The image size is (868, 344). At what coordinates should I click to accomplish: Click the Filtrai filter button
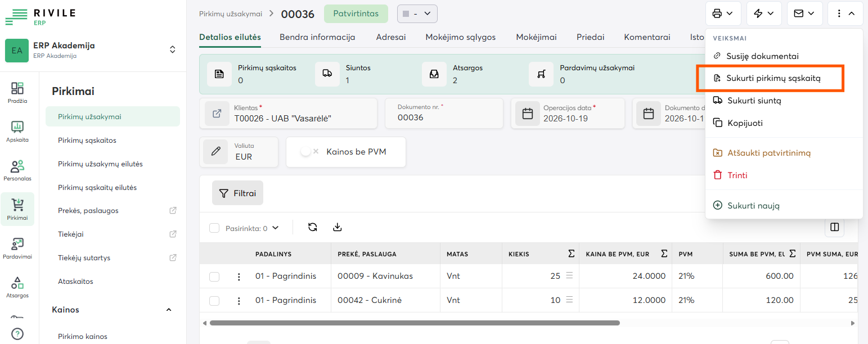point(237,193)
